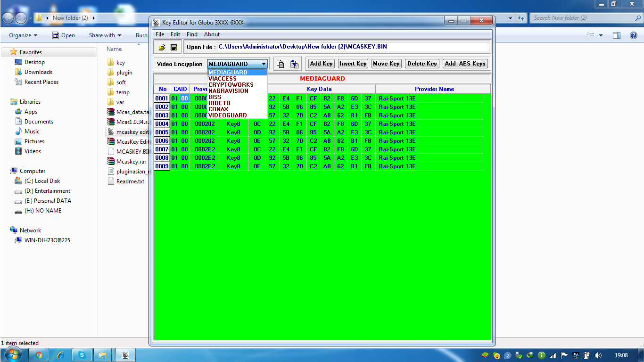Open the Find menu in Key Editor
This screenshot has height=362, width=644.
pos(192,34)
